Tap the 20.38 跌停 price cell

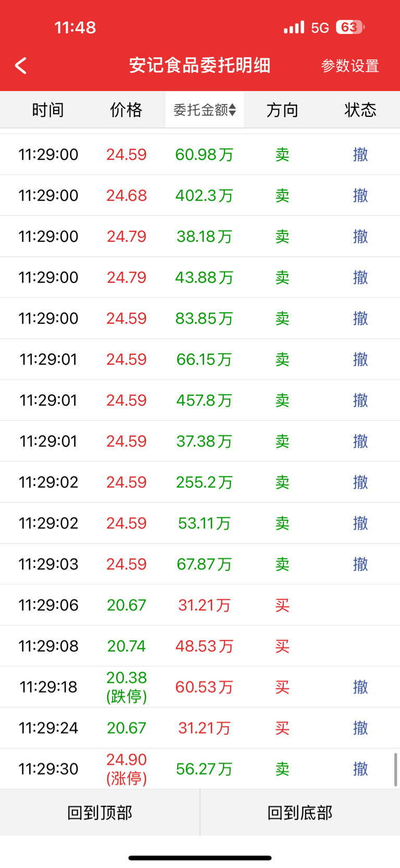tap(127, 687)
